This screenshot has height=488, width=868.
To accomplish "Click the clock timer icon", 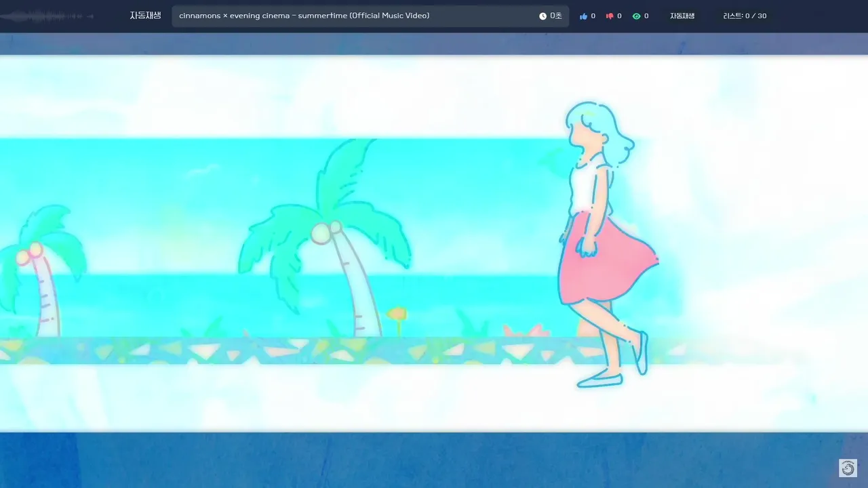I will point(542,16).
